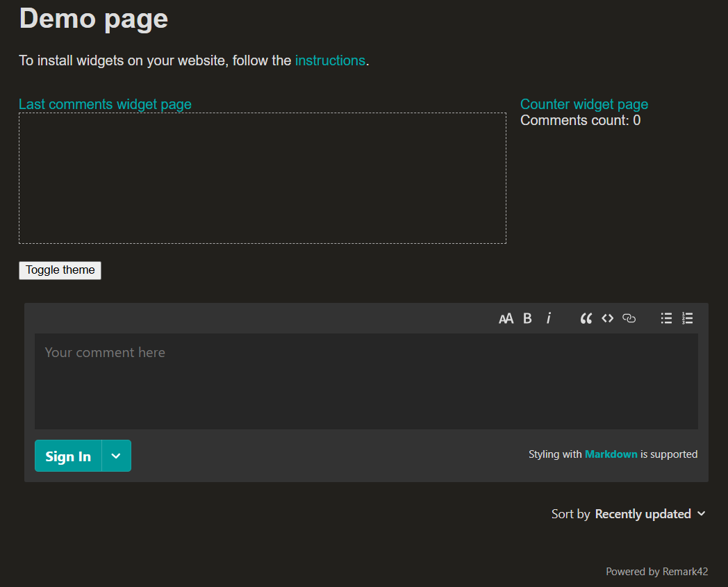Insert code block with the code icon

coord(608,318)
